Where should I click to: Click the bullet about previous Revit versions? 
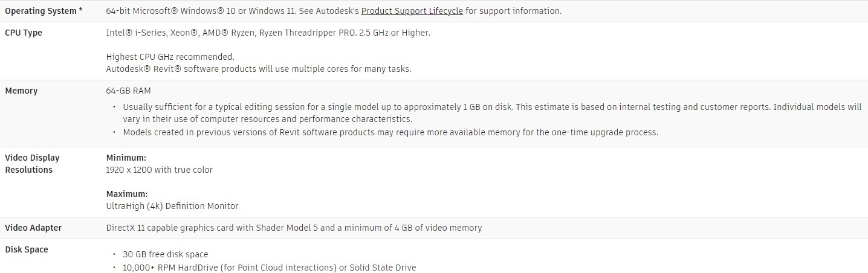click(390, 132)
